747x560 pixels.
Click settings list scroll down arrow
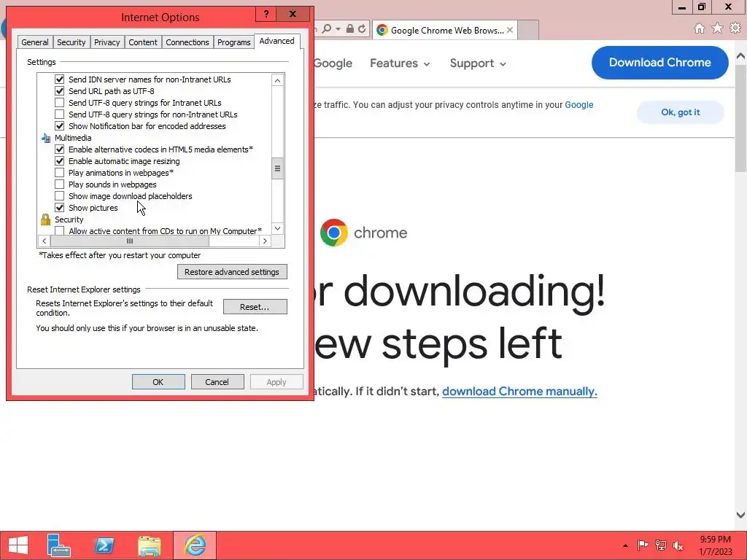(x=278, y=228)
